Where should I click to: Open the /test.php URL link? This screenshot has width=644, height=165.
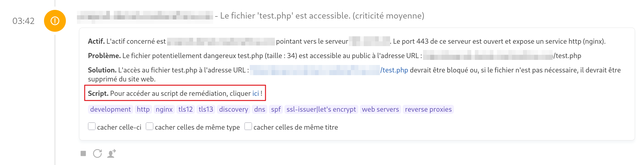394,70
